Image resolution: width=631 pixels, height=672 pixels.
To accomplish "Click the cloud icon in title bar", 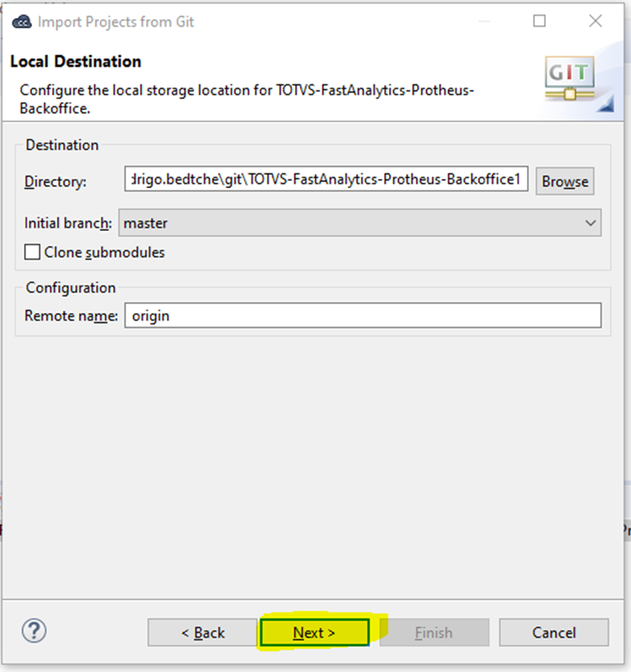I will pos(21,21).
